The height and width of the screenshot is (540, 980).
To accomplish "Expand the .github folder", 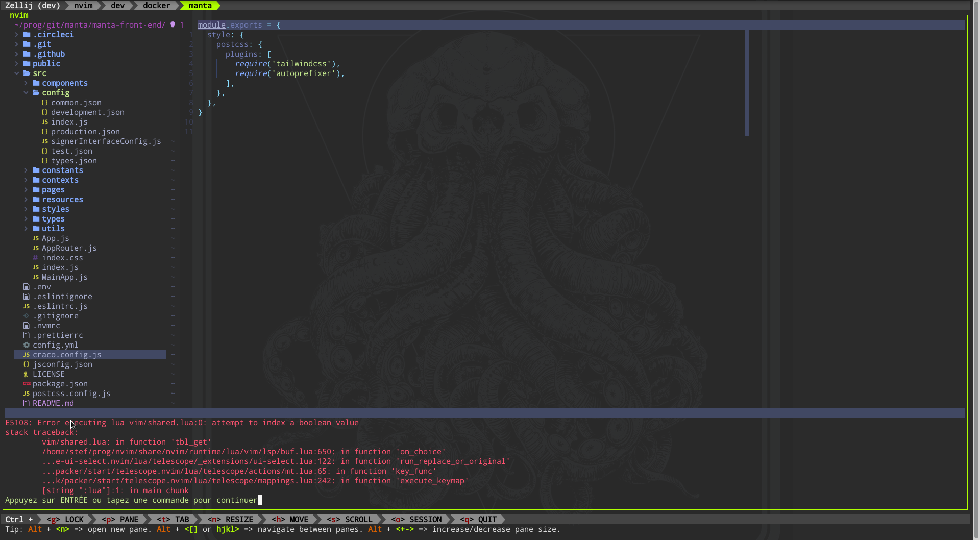I will pos(17,54).
